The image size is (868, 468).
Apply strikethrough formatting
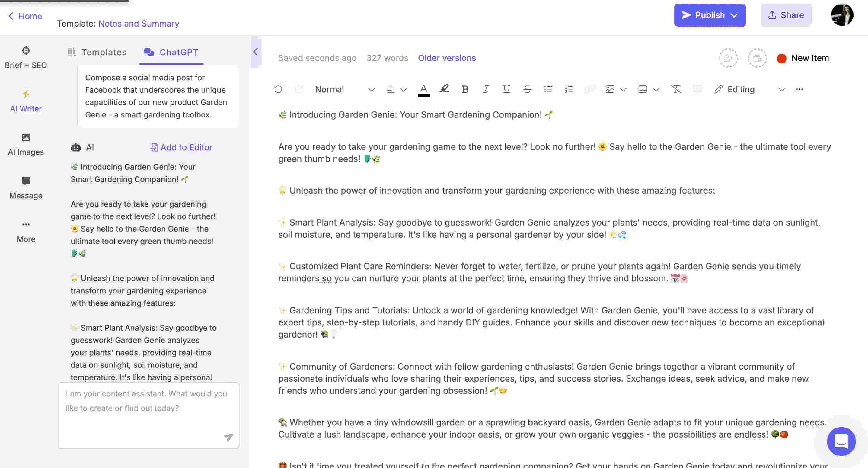[x=527, y=89]
